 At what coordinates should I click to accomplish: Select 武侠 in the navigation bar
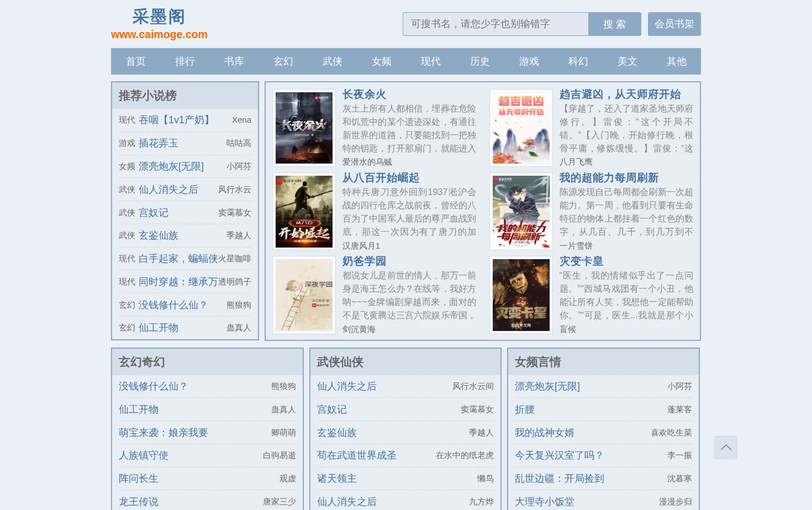click(332, 61)
